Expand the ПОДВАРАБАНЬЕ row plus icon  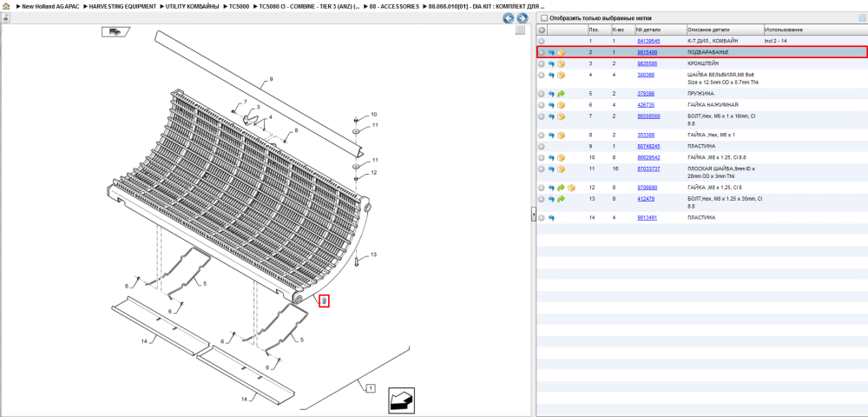[542, 53]
